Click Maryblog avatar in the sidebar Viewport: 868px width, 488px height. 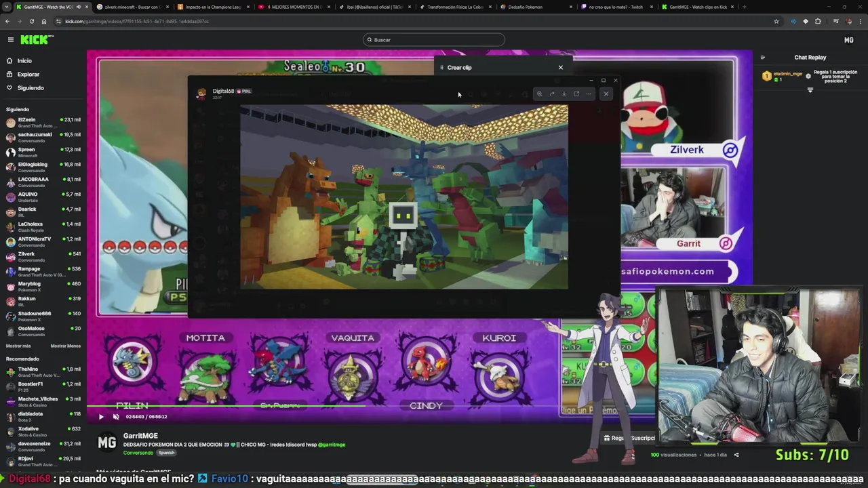click(10, 286)
